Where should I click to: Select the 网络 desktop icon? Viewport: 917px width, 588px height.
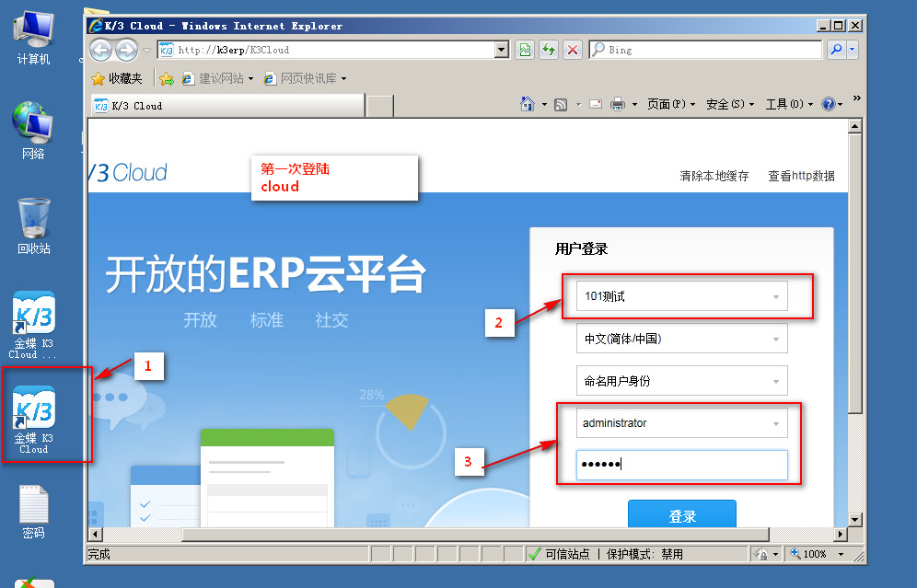33,130
